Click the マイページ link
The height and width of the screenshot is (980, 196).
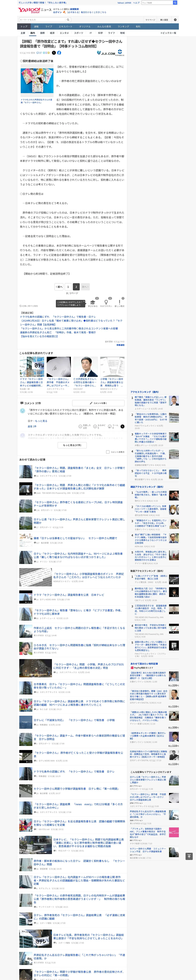click(x=150, y=20)
